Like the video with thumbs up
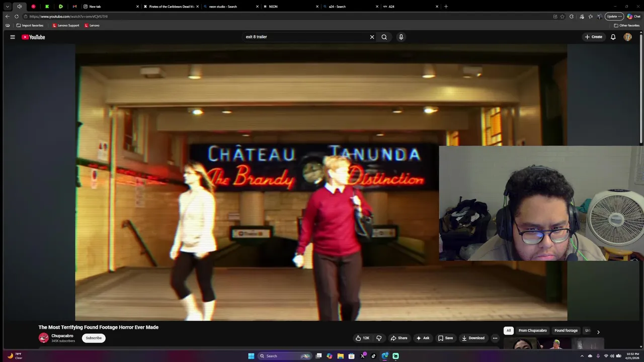 [x=362, y=338]
